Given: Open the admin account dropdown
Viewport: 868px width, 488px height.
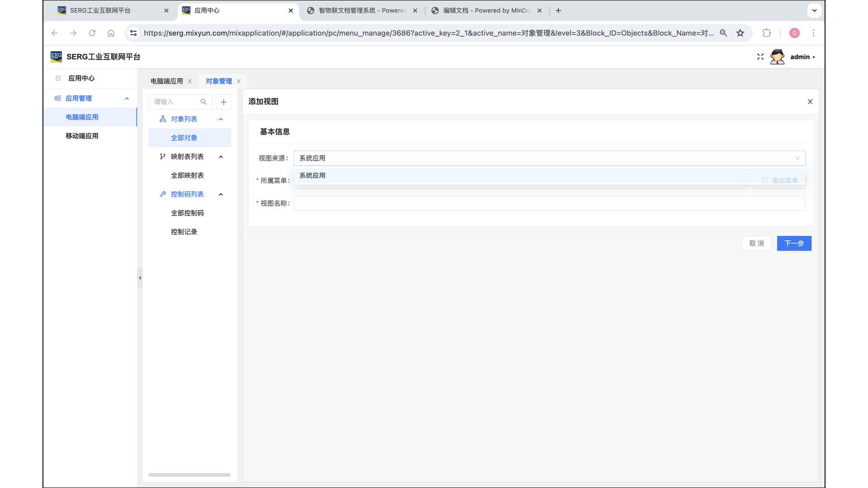Looking at the screenshot, I should pos(803,57).
